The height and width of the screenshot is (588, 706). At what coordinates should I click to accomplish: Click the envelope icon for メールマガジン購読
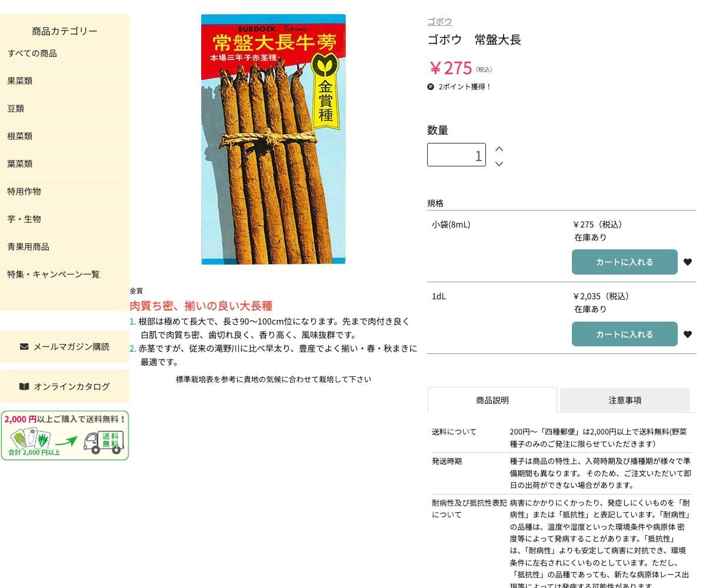click(x=24, y=346)
